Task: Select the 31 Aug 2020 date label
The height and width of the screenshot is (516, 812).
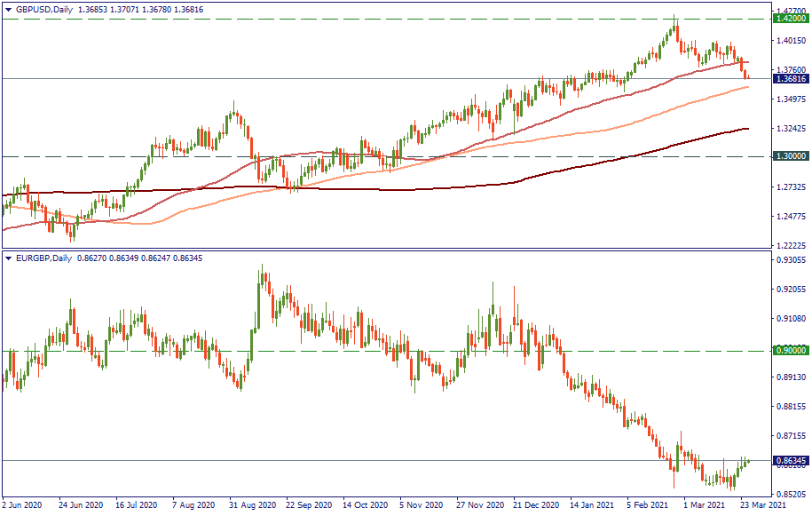Action: [252, 505]
